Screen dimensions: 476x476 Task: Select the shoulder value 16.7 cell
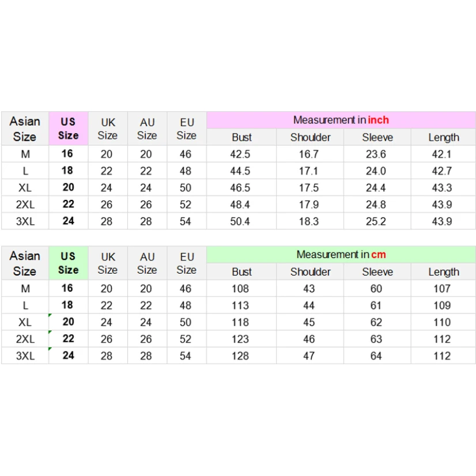click(309, 154)
